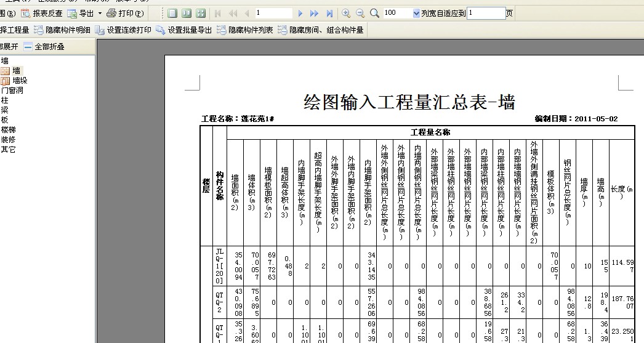The image size is (644, 343).
Task: Click the 构件名称 column header
Action: point(220,186)
